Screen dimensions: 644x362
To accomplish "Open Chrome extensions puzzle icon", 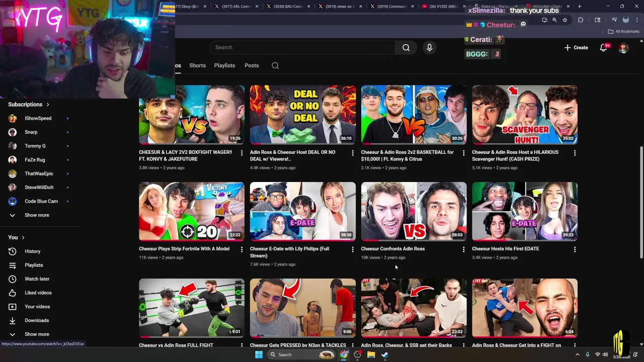I will click(581, 20).
